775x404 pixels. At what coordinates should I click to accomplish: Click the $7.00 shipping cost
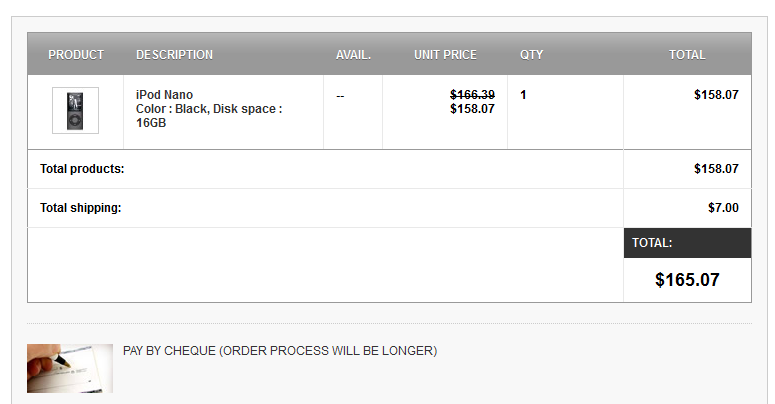coord(723,208)
